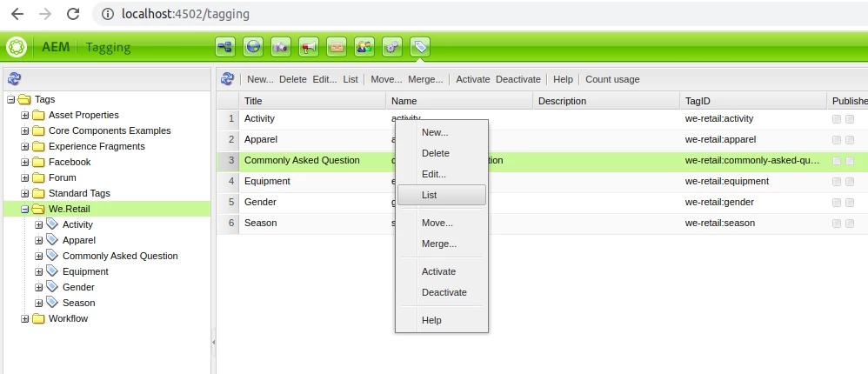The image size is (868, 374).
Task: Click the Apparel tag icon in tree
Action: coord(52,239)
